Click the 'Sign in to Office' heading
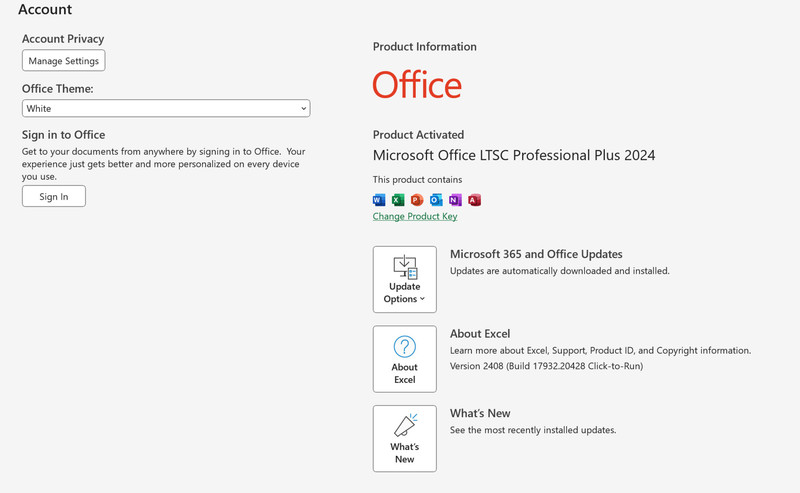This screenshot has width=800, height=493. click(x=63, y=135)
